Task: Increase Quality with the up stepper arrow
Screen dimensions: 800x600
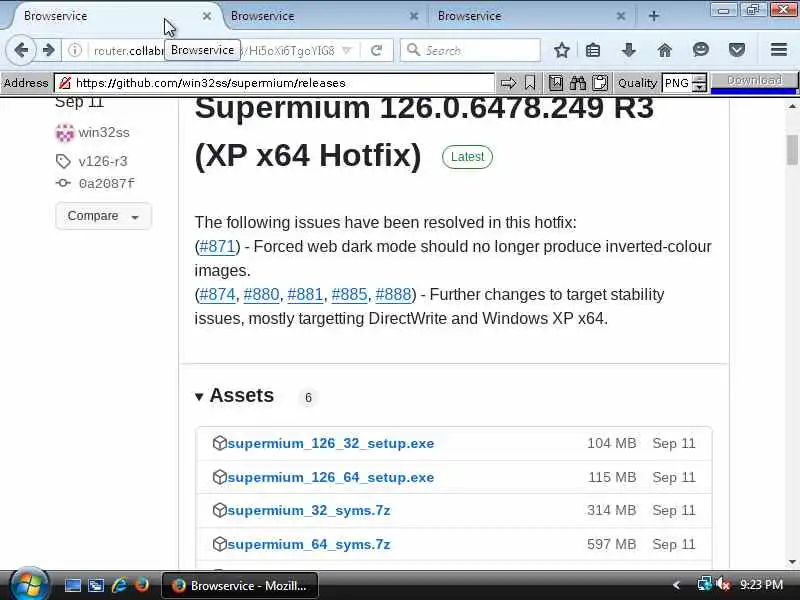Action: coord(701,78)
